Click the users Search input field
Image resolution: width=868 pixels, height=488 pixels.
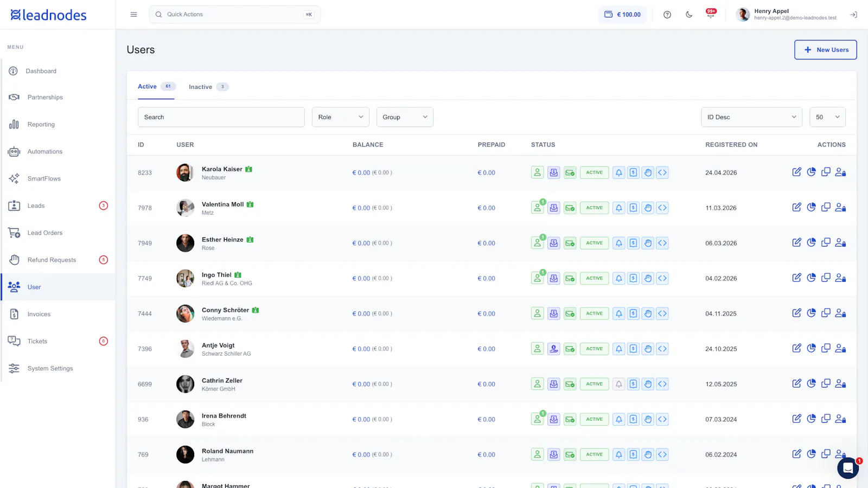(221, 117)
